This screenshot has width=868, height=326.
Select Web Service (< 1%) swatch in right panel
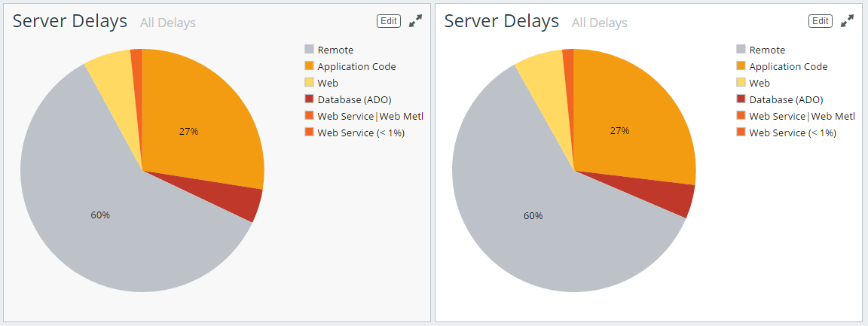click(x=741, y=133)
